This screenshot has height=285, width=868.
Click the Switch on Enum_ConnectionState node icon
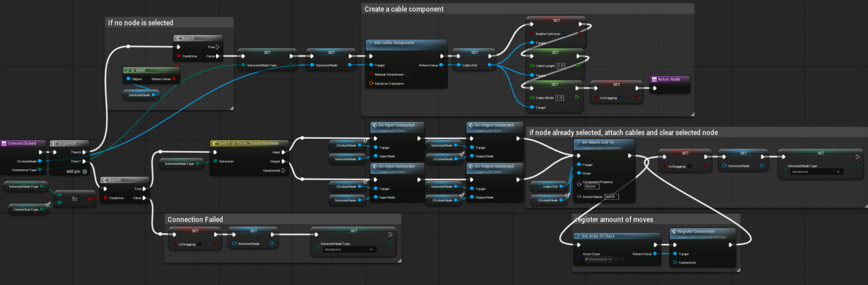(x=214, y=143)
